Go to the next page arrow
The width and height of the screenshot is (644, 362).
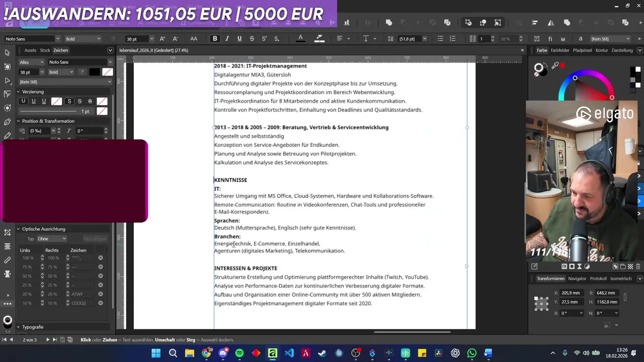(x=48, y=340)
